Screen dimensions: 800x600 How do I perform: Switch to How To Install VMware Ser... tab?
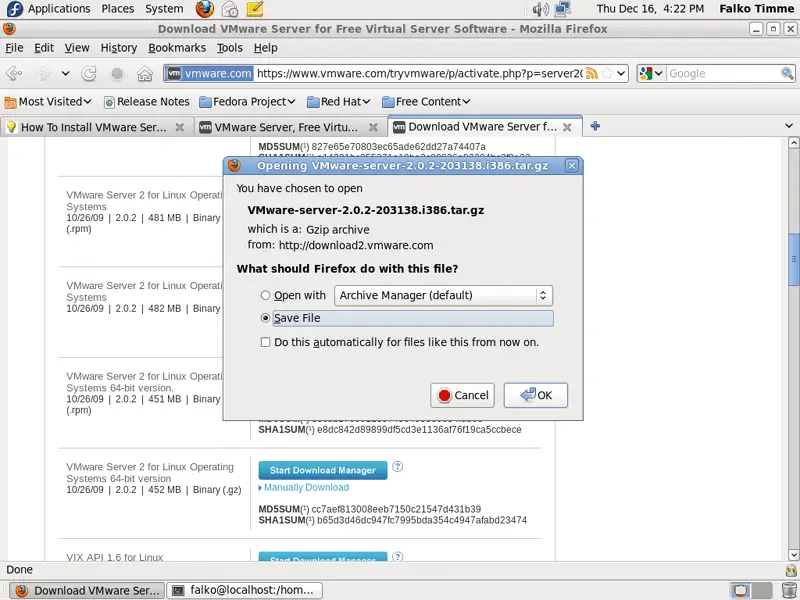(x=96, y=127)
